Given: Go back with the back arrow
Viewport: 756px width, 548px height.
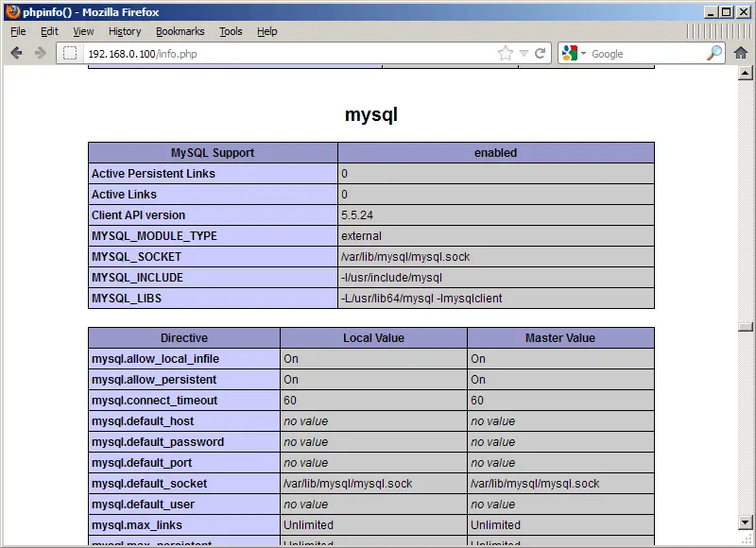Looking at the screenshot, I should click(16, 53).
